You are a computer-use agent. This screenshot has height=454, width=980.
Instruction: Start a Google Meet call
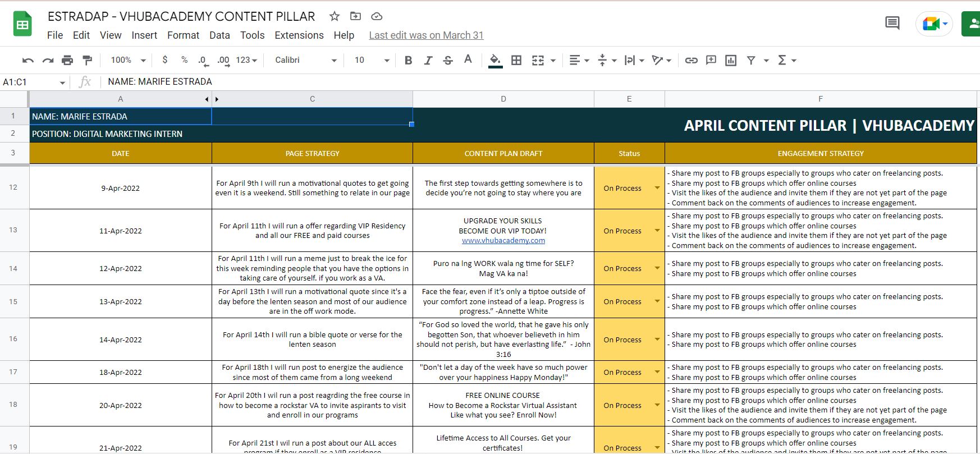pyautogui.click(x=934, y=24)
